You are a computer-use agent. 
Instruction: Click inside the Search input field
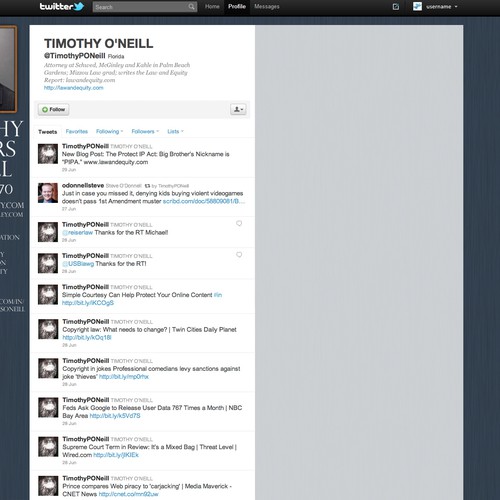(141, 7)
